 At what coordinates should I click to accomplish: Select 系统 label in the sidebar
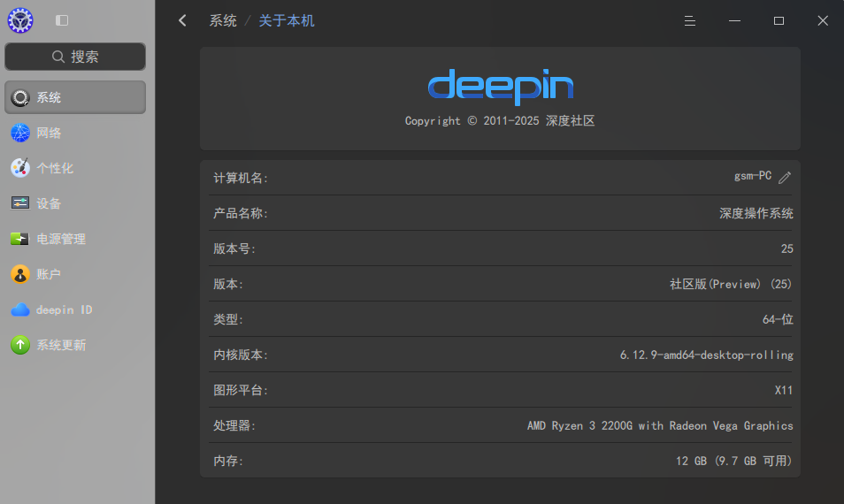(x=49, y=97)
